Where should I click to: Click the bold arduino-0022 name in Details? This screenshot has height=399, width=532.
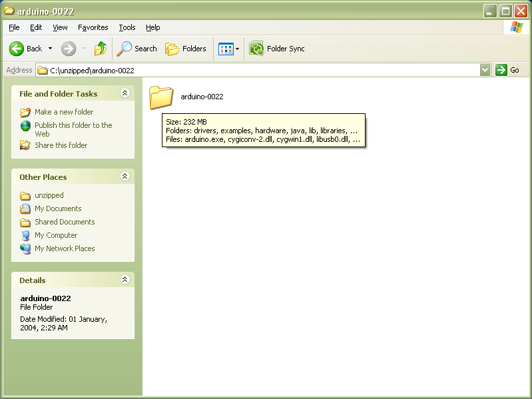click(x=45, y=298)
